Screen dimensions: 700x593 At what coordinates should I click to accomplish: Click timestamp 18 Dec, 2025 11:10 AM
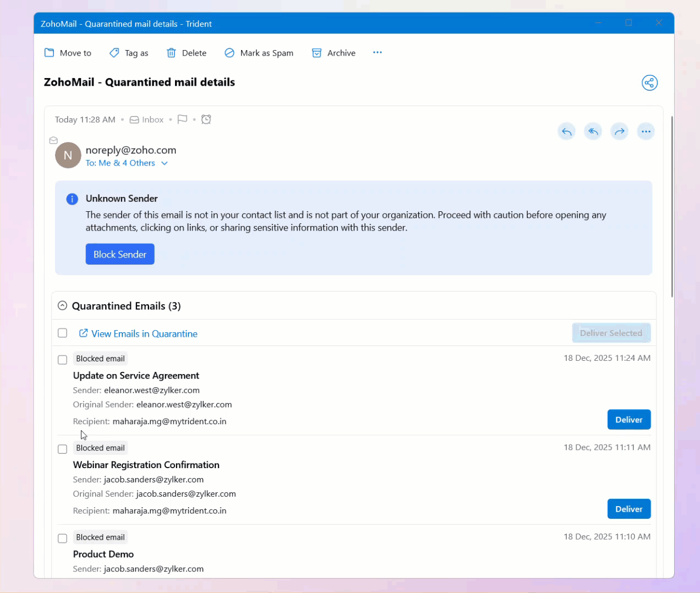click(607, 536)
